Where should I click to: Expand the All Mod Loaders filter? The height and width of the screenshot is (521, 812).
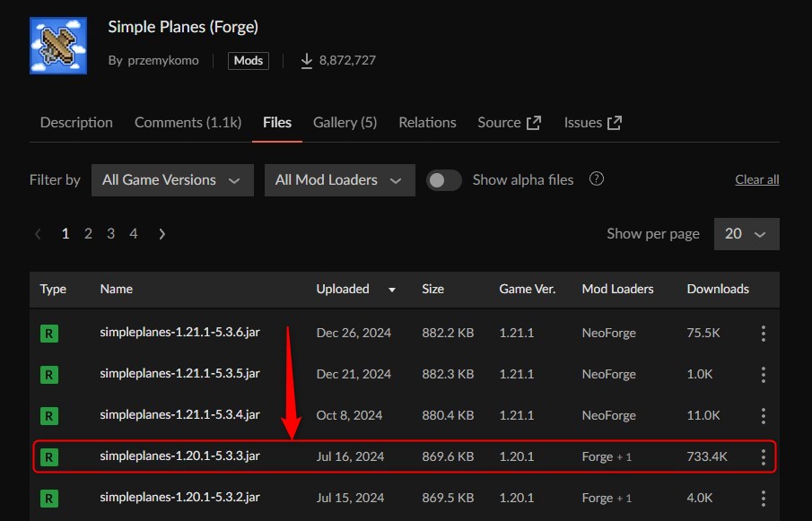click(x=340, y=180)
